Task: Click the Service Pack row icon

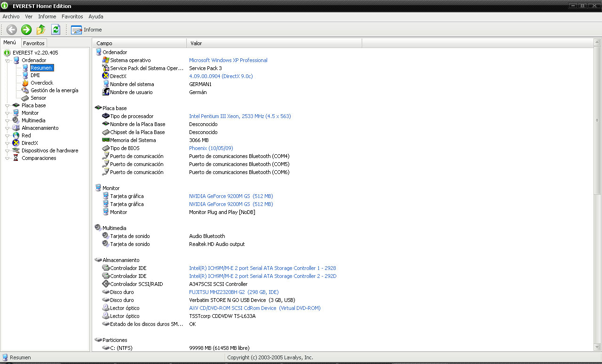Action: pos(106,68)
